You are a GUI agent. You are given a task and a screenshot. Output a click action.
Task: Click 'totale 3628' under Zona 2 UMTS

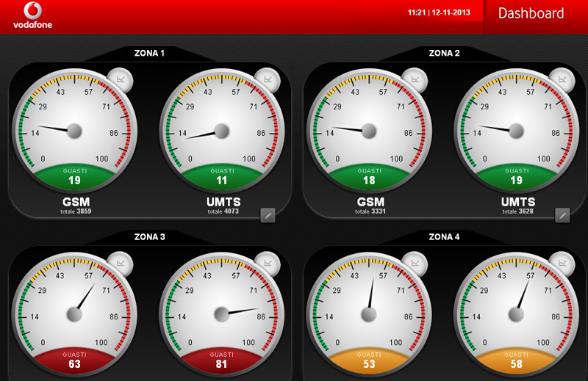518,211
